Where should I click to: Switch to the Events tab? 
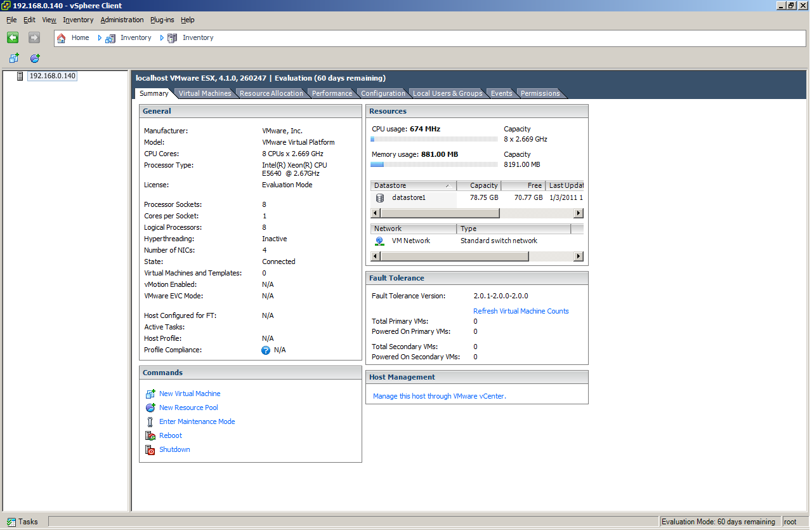(x=501, y=93)
